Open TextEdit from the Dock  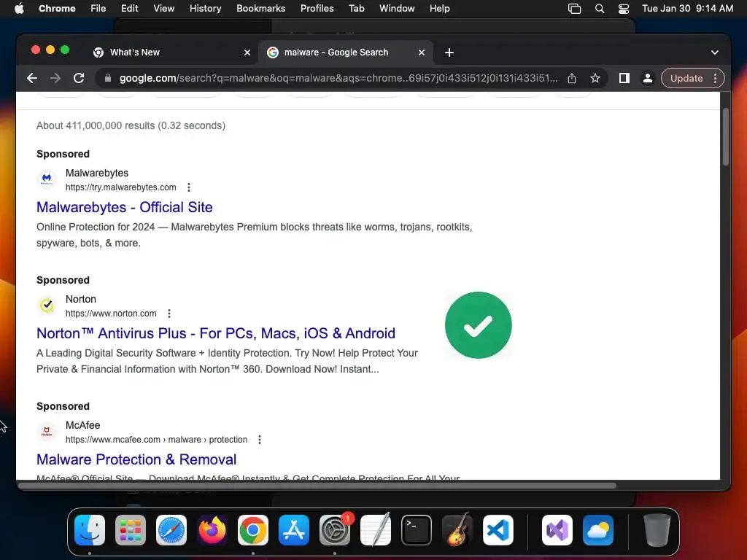pyautogui.click(x=376, y=529)
